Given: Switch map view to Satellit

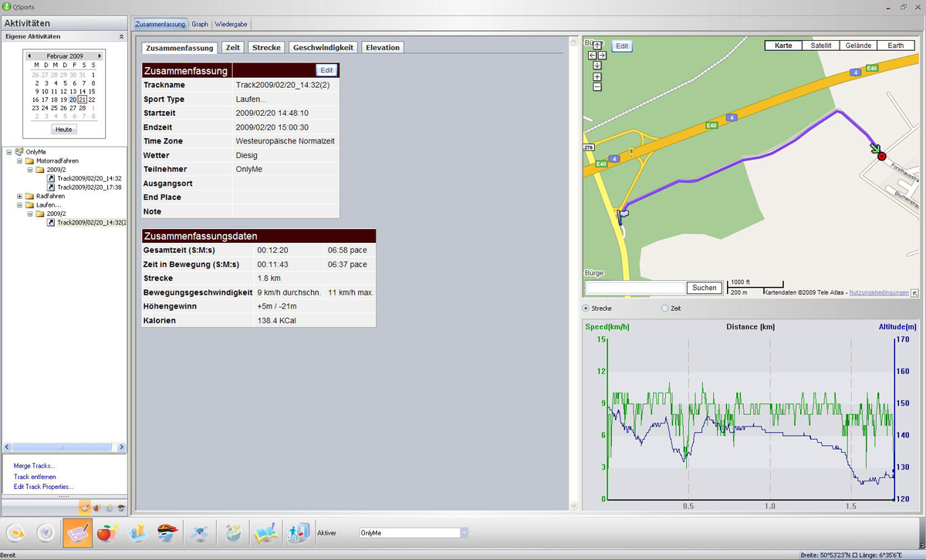Looking at the screenshot, I should pos(820,46).
